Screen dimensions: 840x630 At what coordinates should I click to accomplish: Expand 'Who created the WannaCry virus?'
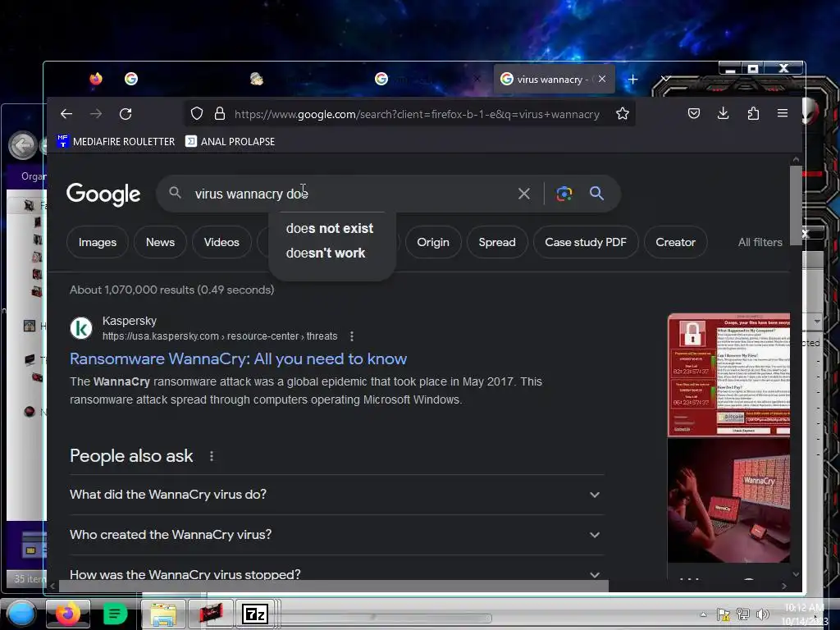(336, 535)
